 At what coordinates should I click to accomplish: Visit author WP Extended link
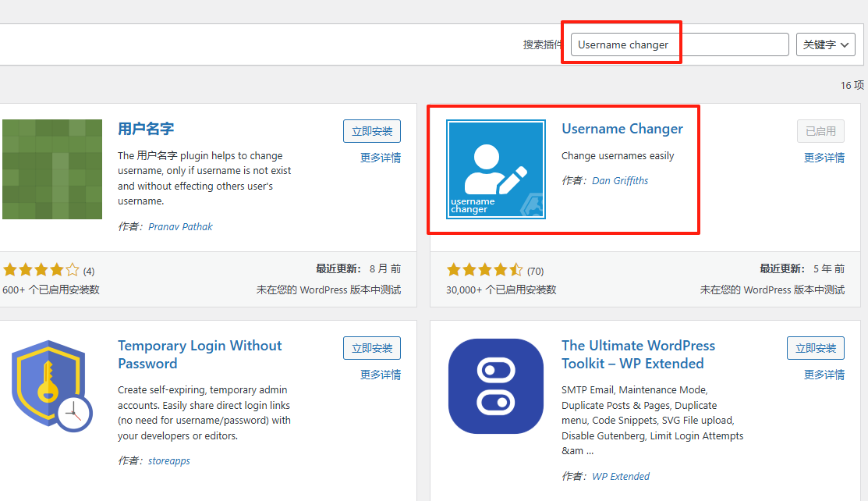point(621,477)
